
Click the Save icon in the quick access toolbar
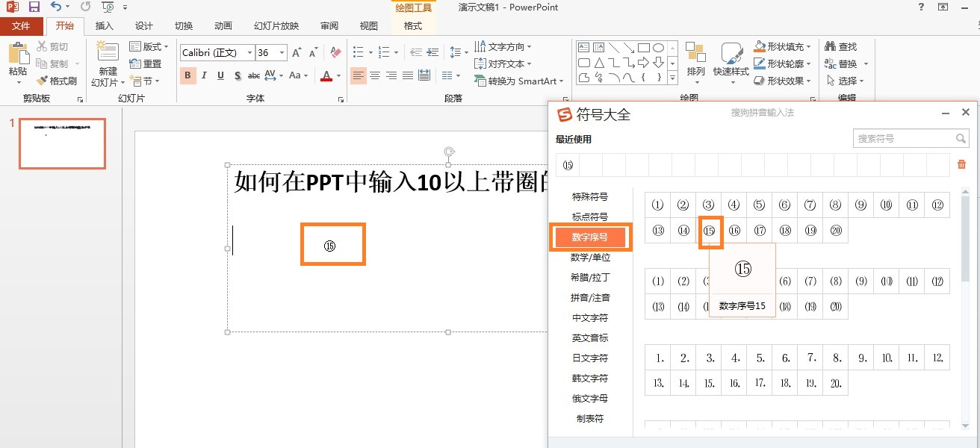(34, 7)
